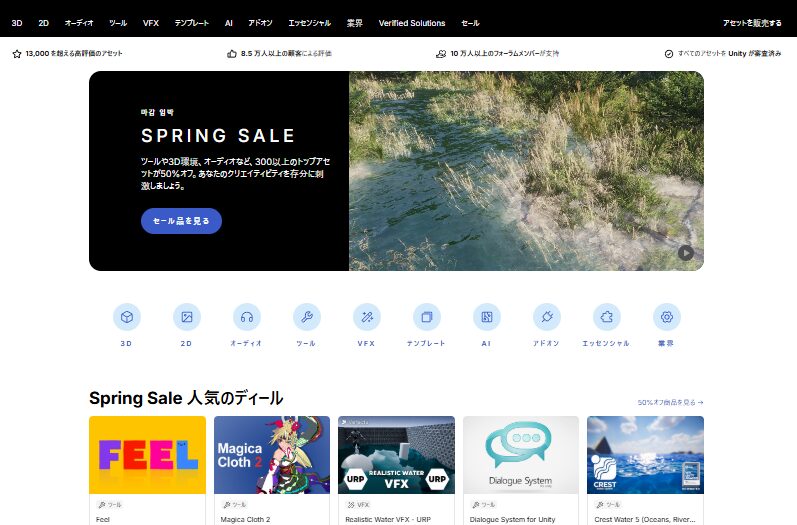Click the ツール tag on Feel card
Screen dimensions: 797x525
[x=110, y=505]
